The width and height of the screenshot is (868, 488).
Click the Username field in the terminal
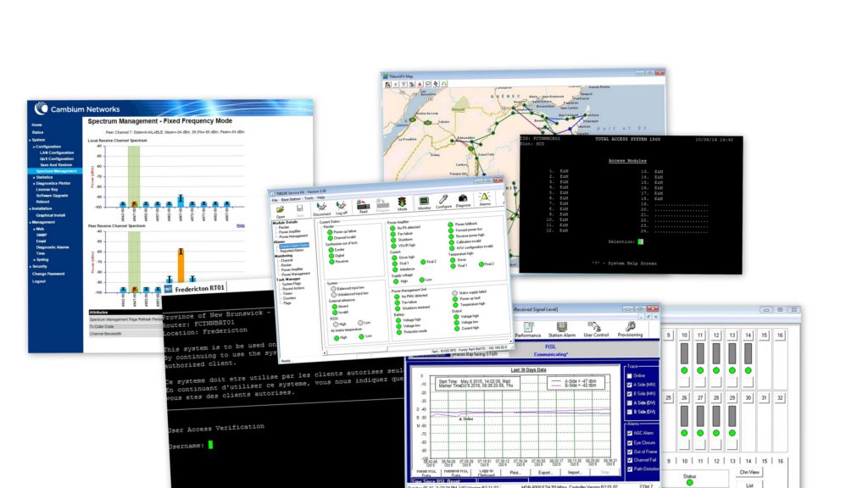pos(210,444)
